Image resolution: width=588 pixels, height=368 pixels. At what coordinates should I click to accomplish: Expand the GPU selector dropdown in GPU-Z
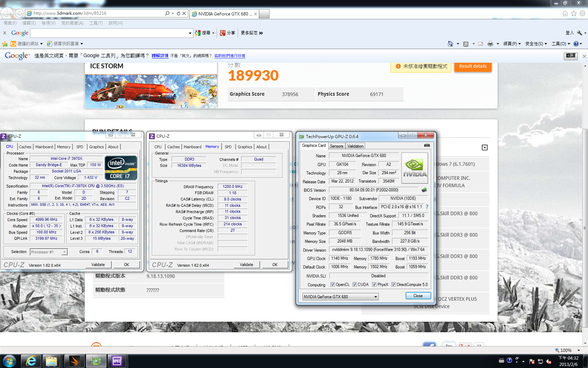(376, 297)
